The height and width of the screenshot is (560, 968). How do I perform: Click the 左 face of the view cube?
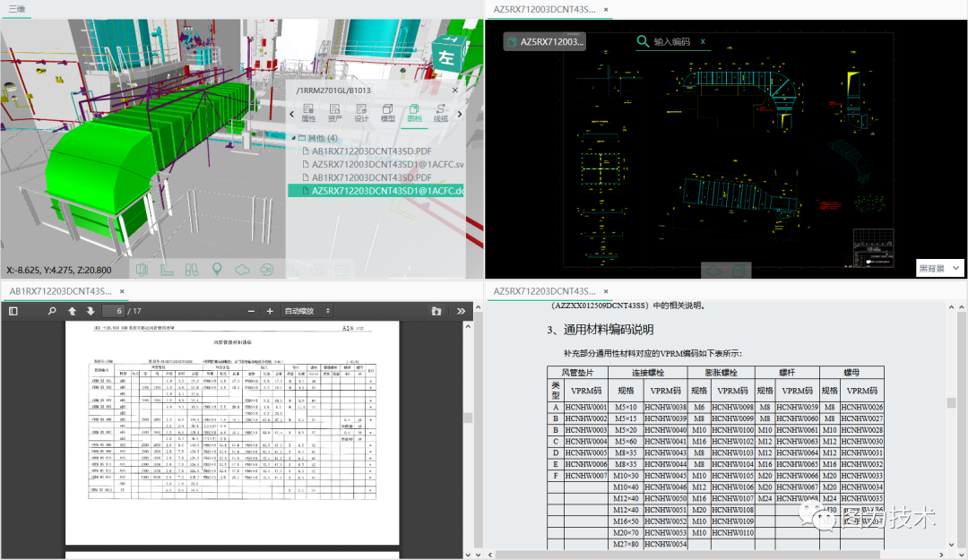[445, 57]
